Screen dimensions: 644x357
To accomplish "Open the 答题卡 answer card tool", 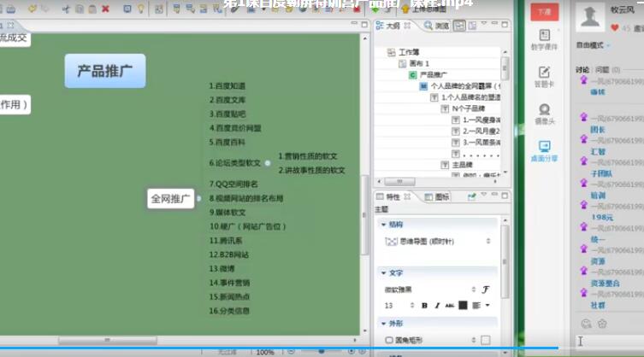I will click(544, 76).
